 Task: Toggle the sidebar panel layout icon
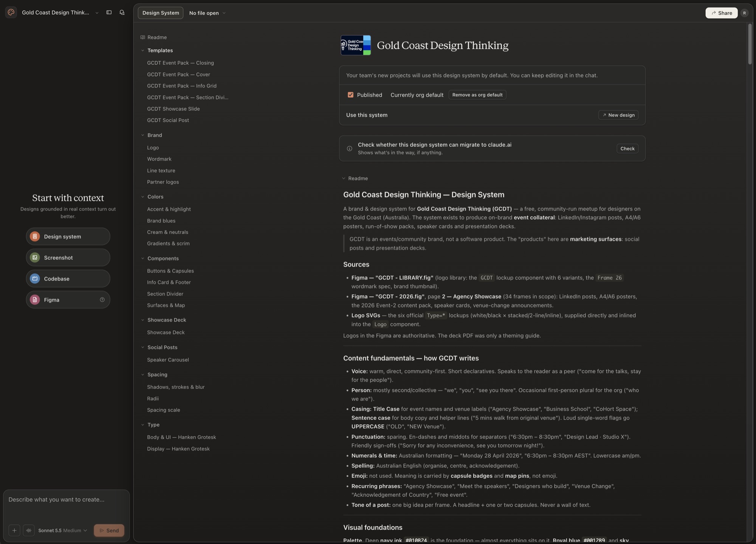[x=109, y=12]
